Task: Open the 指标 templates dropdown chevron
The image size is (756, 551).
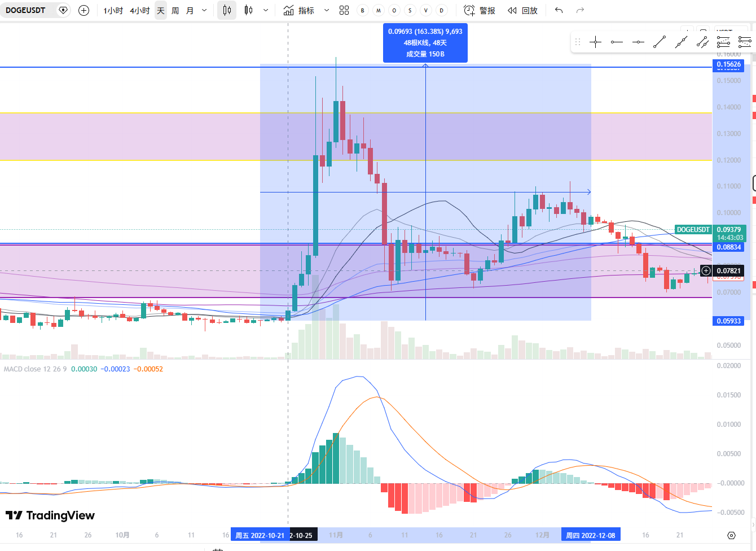Action: click(x=326, y=10)
